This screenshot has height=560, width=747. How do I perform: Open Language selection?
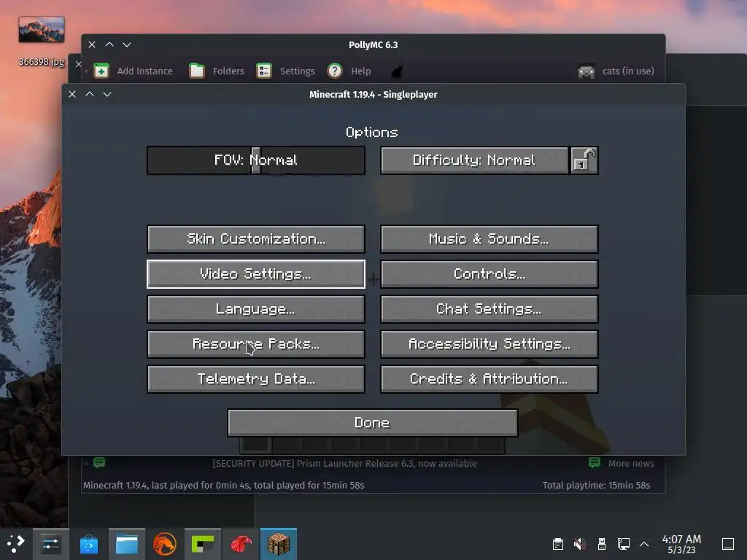click(256, 309)
